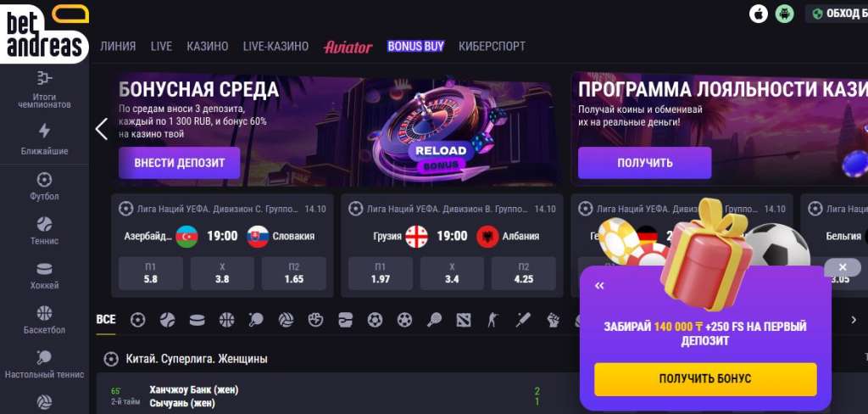Open Итоги чемпионатов in the sidebar

(44, 89)
